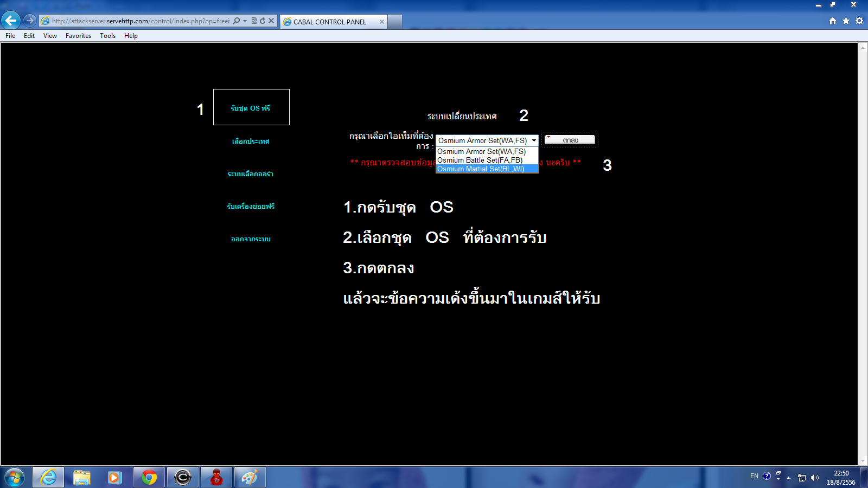Open browser settings gear icon

pos(859,21)
